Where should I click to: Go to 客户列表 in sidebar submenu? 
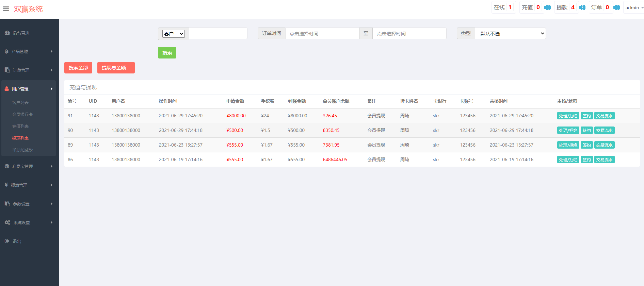(x=20, y=102)
